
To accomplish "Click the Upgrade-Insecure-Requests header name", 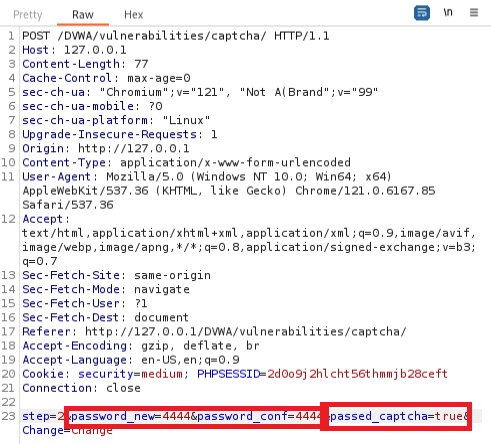I will point(109,134).
